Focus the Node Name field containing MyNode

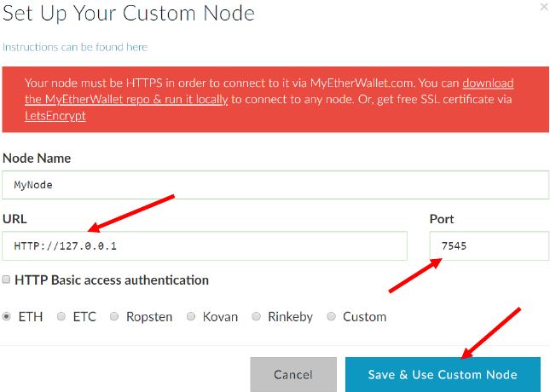coord(275,184)
